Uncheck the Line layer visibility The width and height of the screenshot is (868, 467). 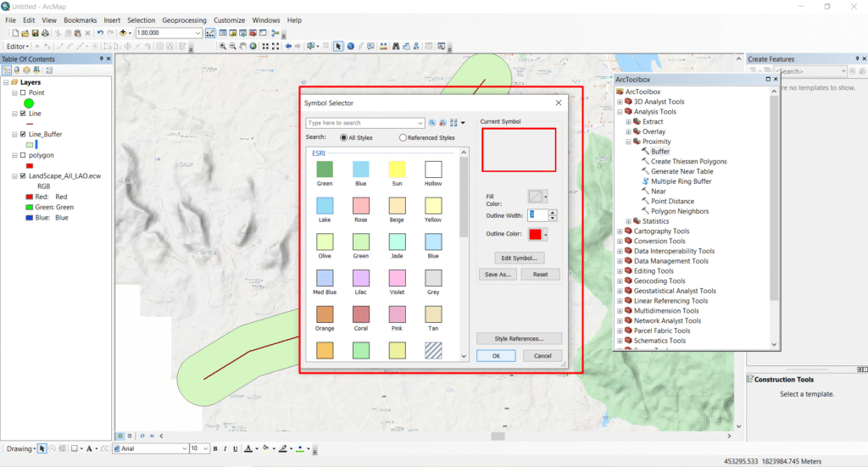[23, 114]
